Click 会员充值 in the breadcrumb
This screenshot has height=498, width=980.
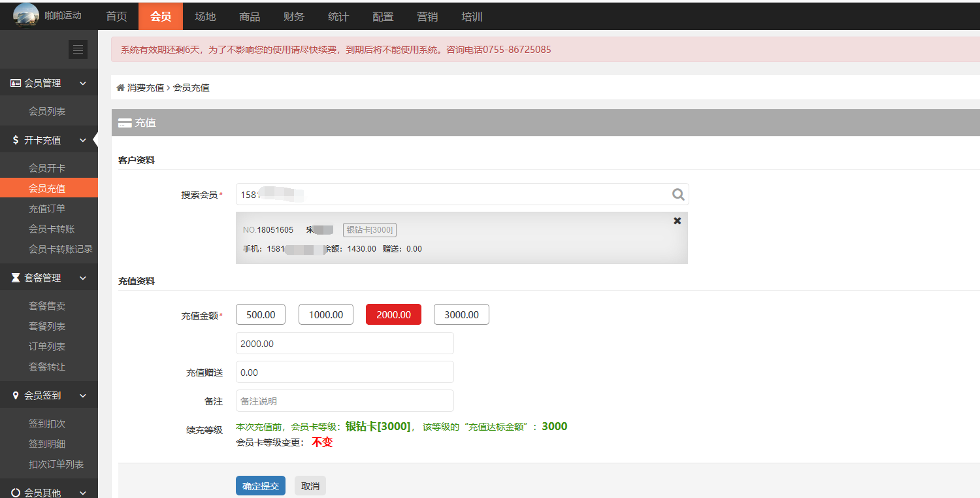coord(191,87)
